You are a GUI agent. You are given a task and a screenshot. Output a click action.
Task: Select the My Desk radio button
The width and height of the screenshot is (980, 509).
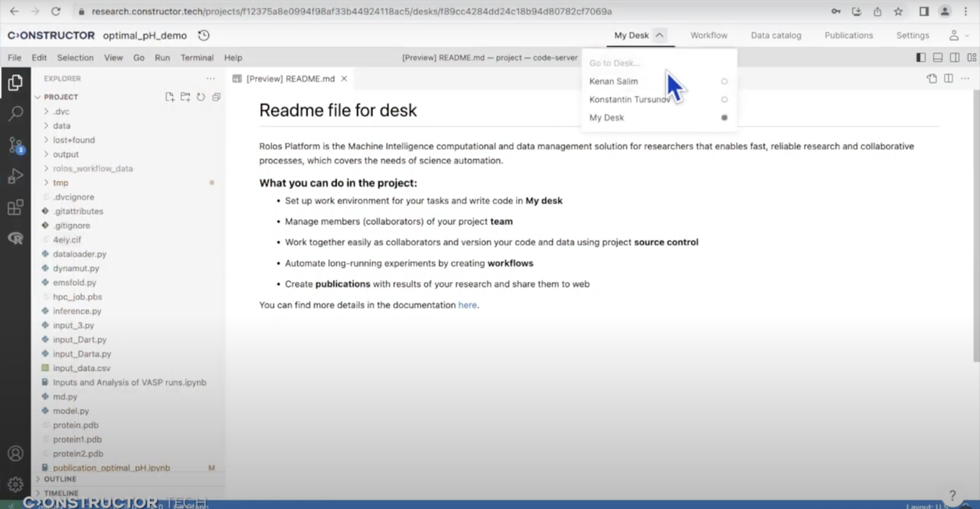[724, 117]
